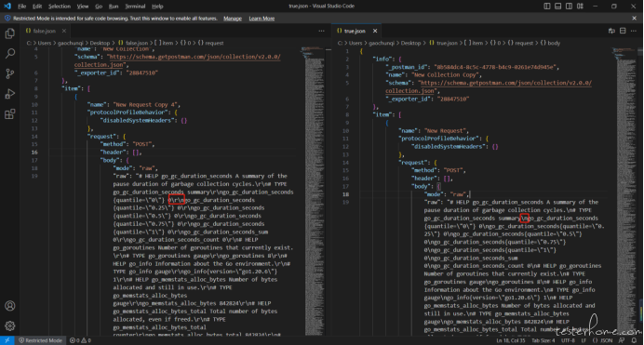Viewport: 644px width, 345px height.
Task: Open More Actions for the false.json editor group
Action: (x=321, y=31)
